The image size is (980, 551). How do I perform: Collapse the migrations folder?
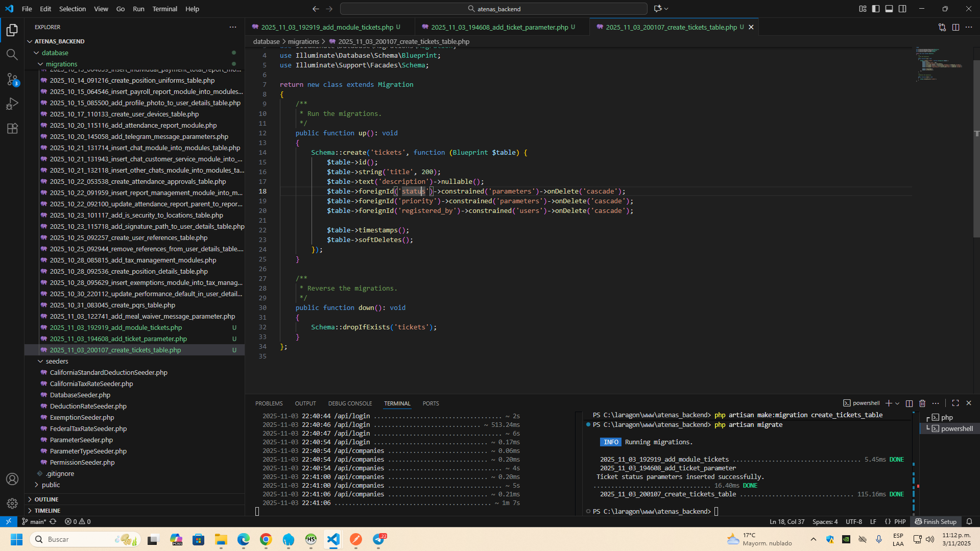pyautogui.click(x=61, y=64)
